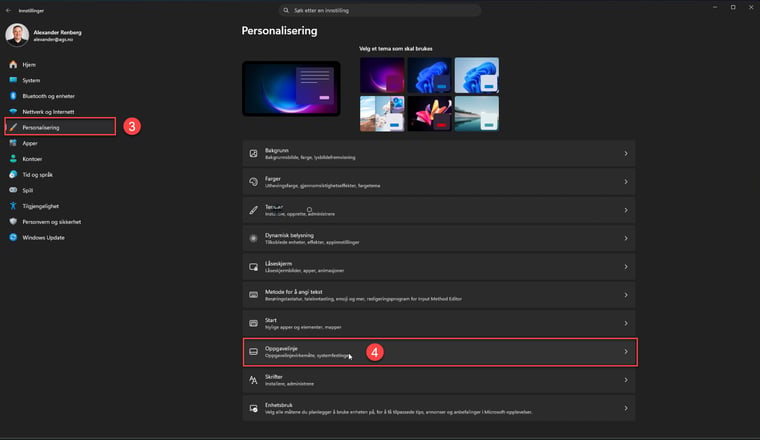Click the current theme preview image
Screen dimensions: 760x440
(291, 88)
